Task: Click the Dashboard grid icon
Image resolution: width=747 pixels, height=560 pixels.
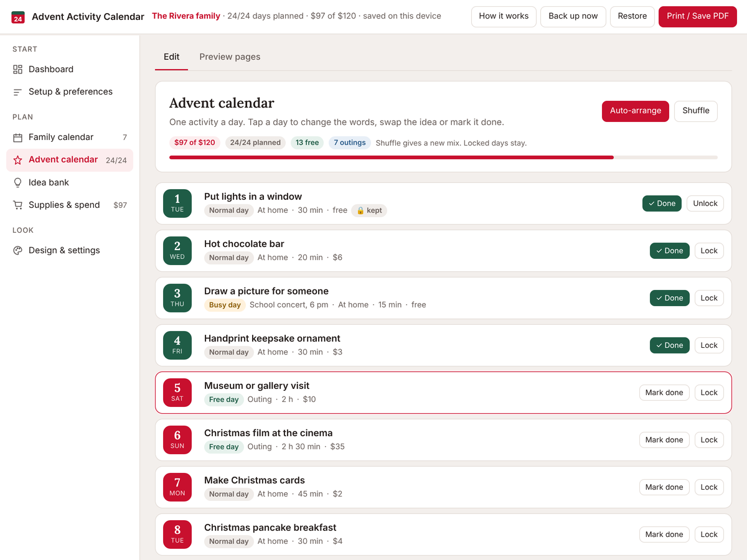Action: 17,69
